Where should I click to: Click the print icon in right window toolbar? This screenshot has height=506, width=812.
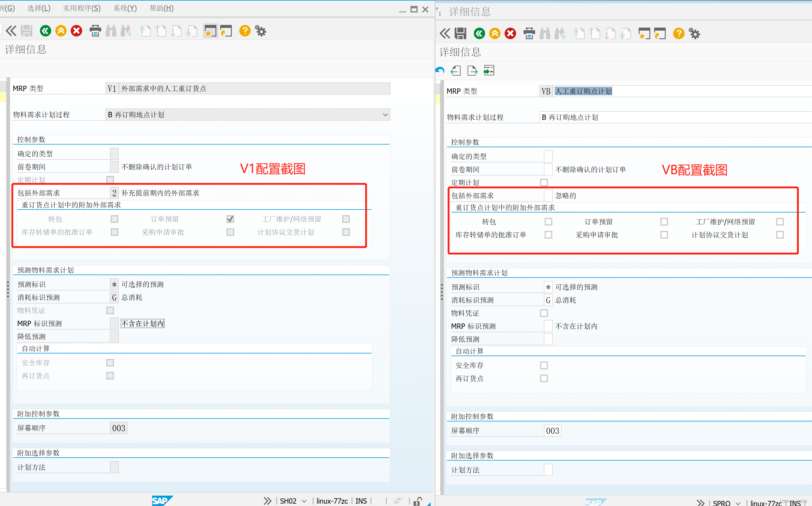(x=529, y=34)
